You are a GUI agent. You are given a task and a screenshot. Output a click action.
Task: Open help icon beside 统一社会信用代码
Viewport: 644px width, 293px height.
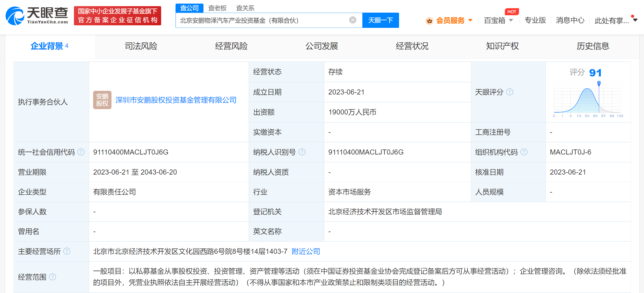click(81, 152)
